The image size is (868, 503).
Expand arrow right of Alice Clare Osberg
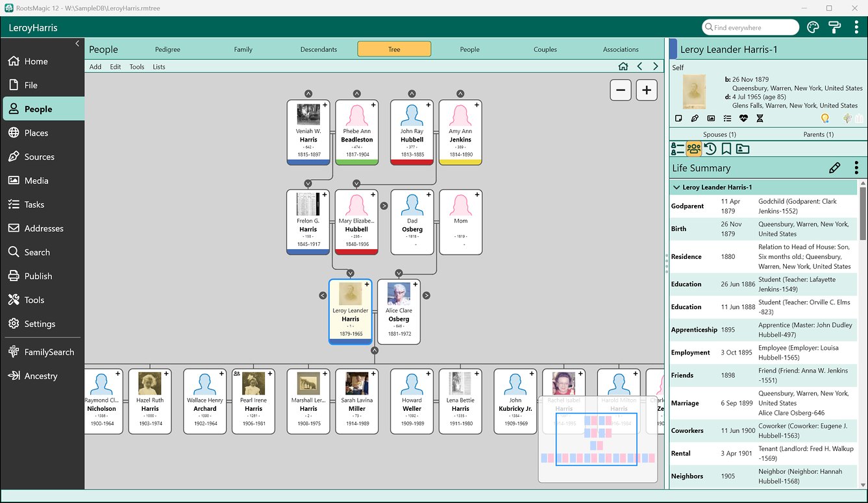point(427,295)
